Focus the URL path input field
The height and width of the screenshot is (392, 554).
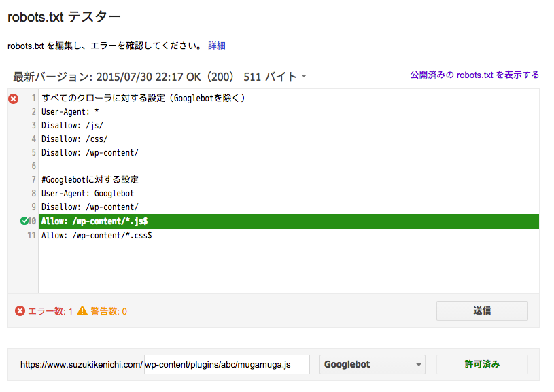[227, 364]
